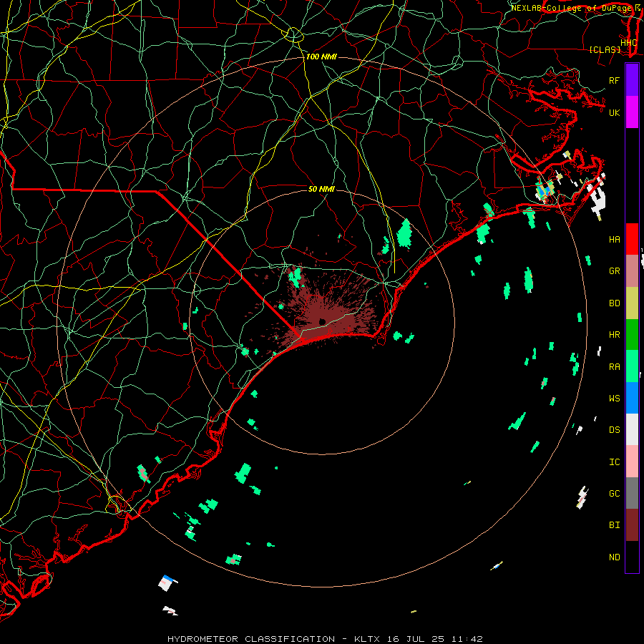Click the HYDROMETEOR CLASSIFICATION title text
This screenshot has height=644, width=644.
(x=251, y=639)
